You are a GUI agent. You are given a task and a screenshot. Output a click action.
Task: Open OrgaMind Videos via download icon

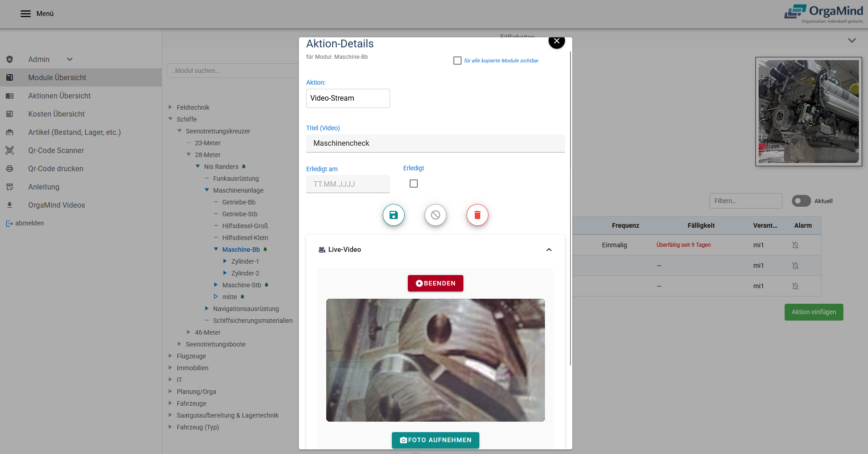coord(10,205)
